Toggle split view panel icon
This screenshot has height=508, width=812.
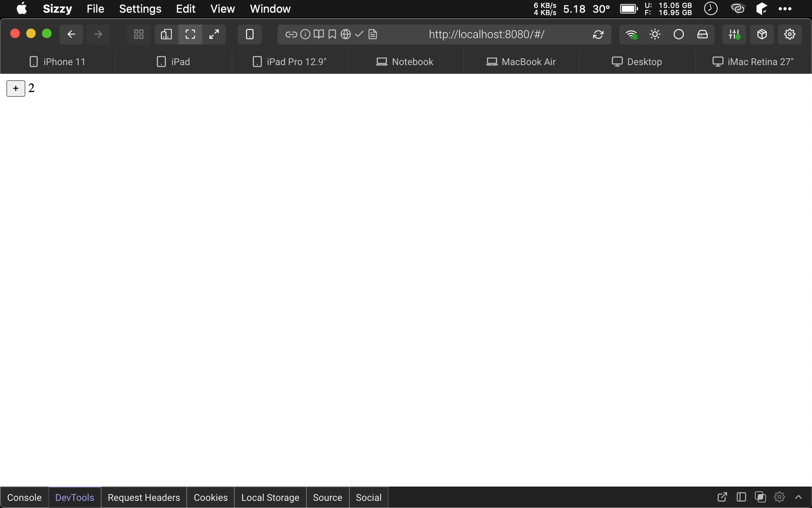pos(741,497)
